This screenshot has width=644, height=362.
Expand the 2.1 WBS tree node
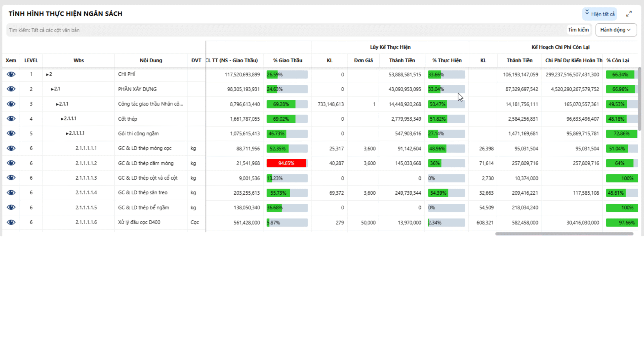tap(52, 89)
